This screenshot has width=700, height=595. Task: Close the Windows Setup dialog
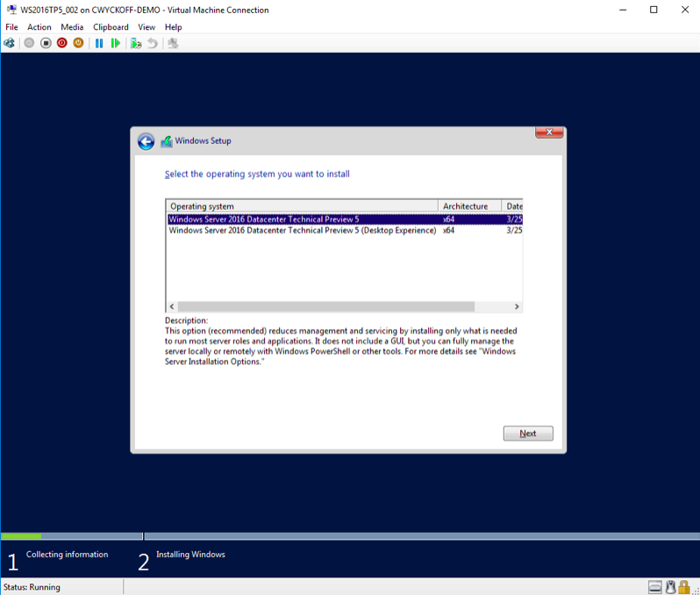[x=549, y=133]
